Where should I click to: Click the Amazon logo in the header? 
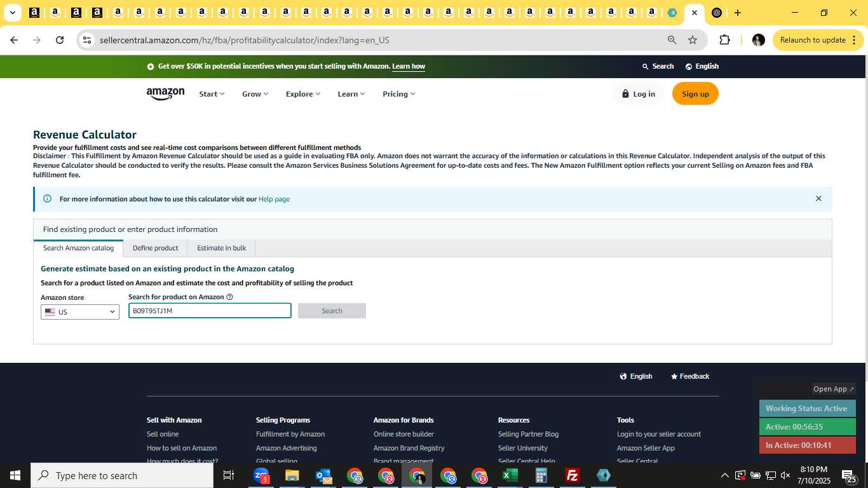click(x=165, y=94)
